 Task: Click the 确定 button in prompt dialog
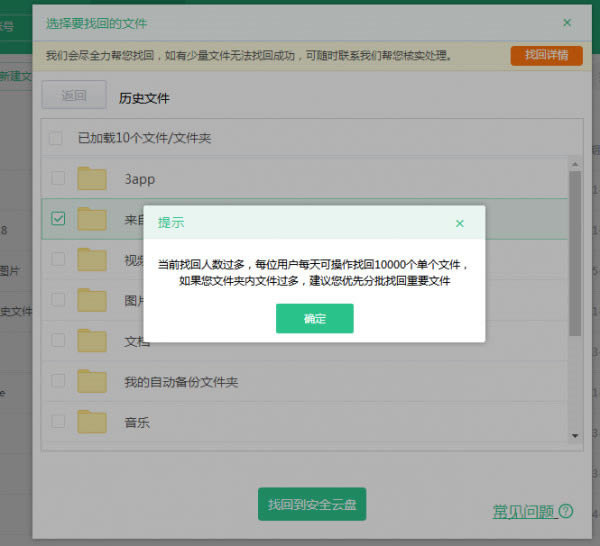tap(314, 319)
